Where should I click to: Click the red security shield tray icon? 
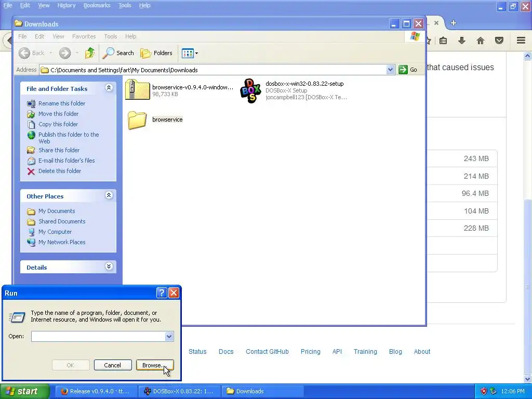(x=484, y=391)
